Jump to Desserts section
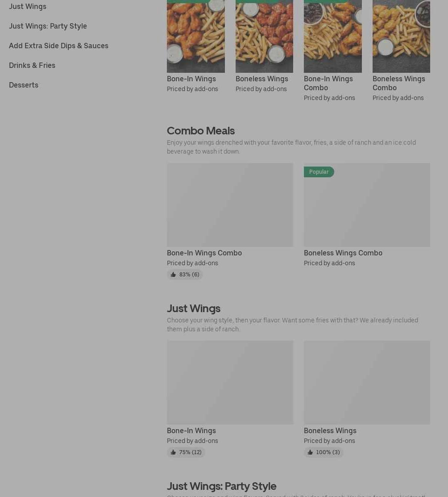Screen dimensions: 448x497 click(24, 85)
